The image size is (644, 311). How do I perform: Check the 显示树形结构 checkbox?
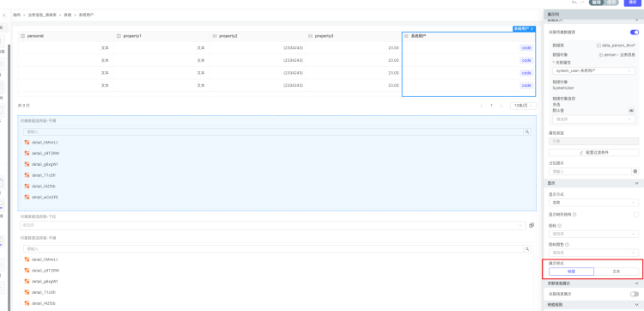click(x=636, y=215)
